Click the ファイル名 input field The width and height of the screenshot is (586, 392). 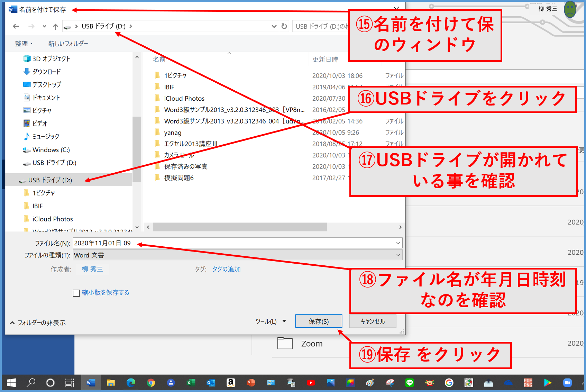(x=234, y=243)
